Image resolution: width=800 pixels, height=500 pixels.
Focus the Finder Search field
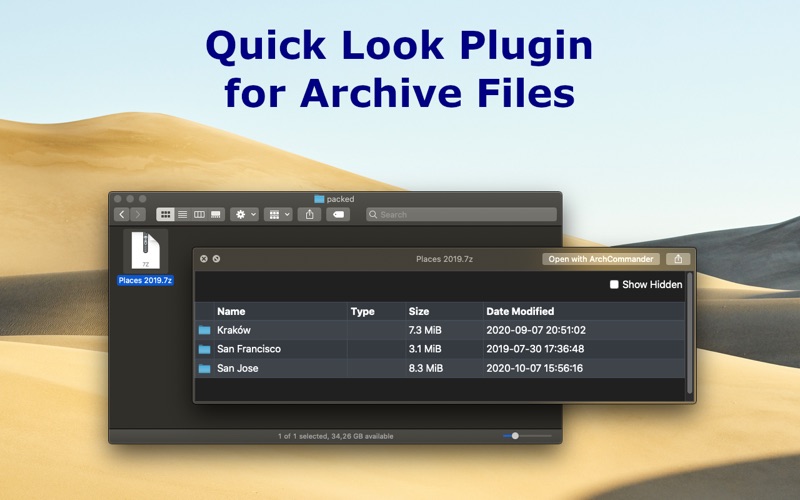coord(461,214)
